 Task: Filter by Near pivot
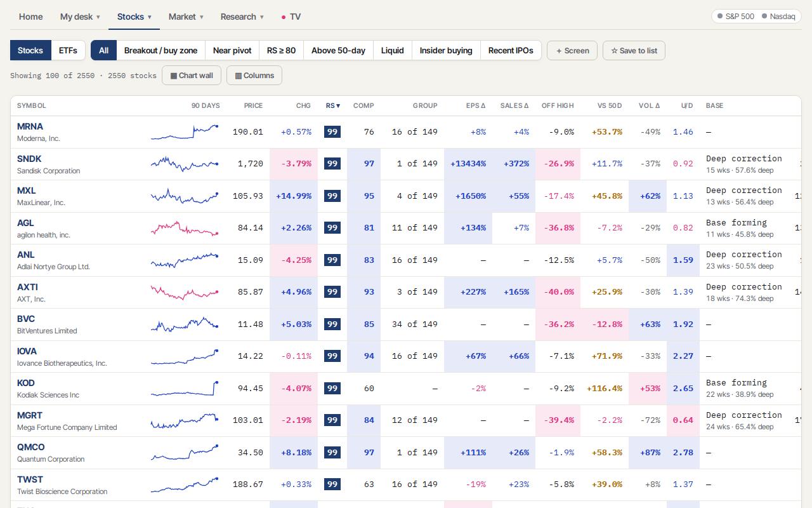pos(232,50)
